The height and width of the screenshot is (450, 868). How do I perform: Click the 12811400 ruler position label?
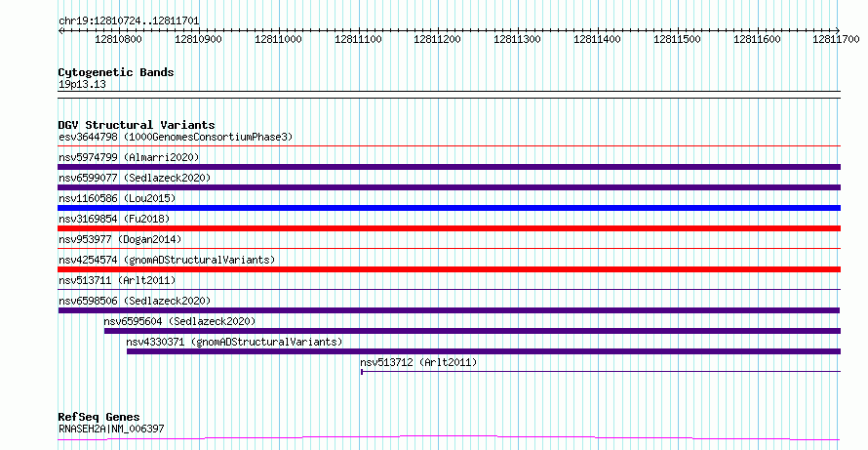[x=597, y=39]
